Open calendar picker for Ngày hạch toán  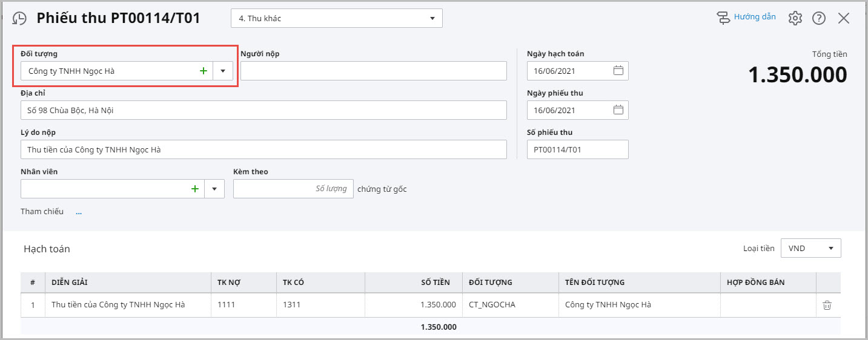[x=618, y=71]
